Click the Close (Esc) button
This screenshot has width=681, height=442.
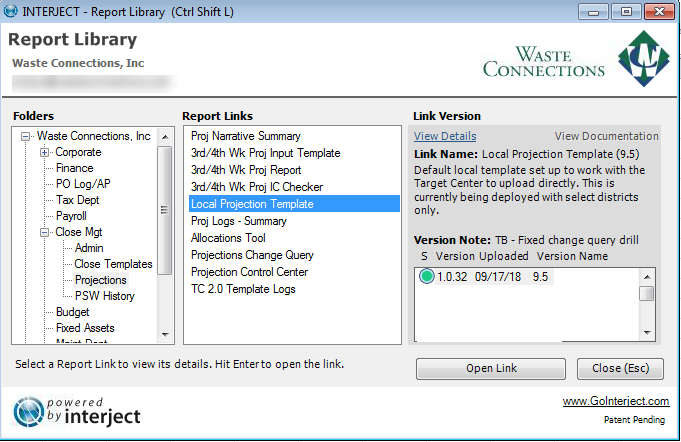point(620,369)
